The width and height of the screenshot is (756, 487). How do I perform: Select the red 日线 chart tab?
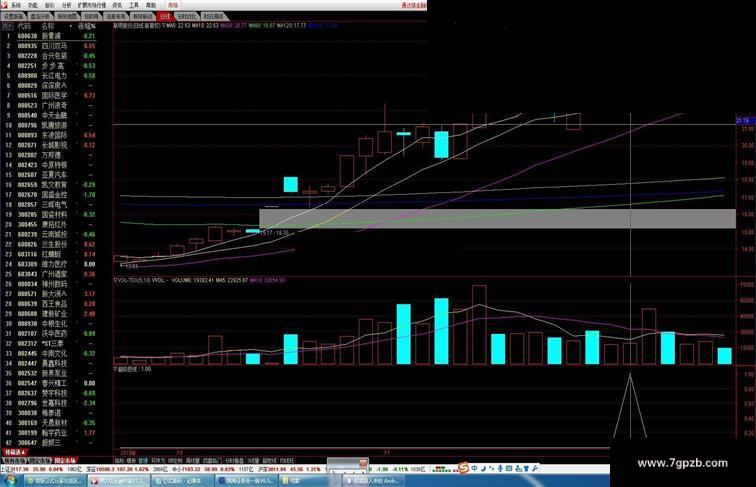[x=165, y=16]
